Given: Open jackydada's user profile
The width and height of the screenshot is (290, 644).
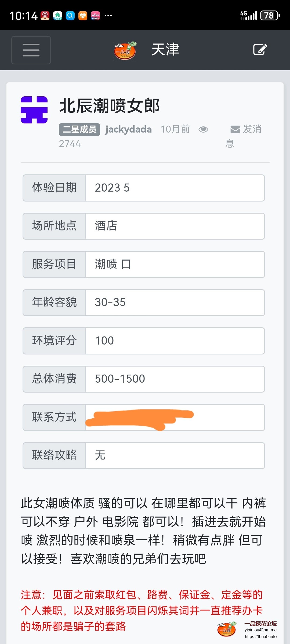Looking at the screenshot, I should pyautogui.click(x=128, y=130).
